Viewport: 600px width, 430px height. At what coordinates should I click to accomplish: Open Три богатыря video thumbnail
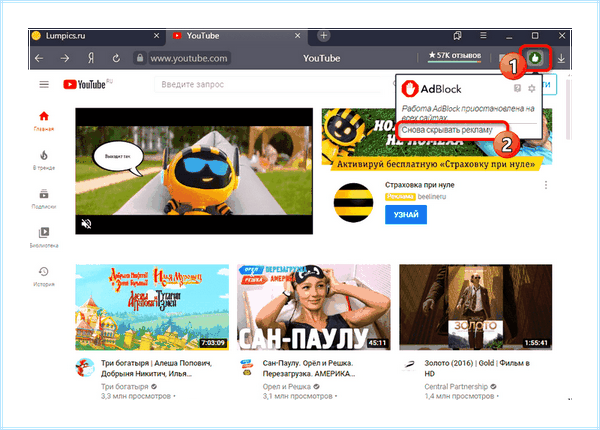coord(152,307)
